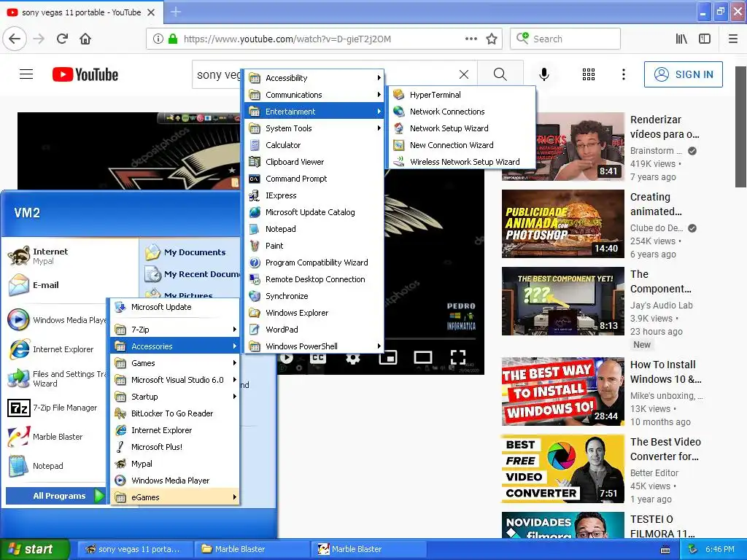The height and width of the screenshot is (560, 747).
Task: Open 7-Zip File Manager pinned item
Action: pyautogui.click(x=55, y=408)
